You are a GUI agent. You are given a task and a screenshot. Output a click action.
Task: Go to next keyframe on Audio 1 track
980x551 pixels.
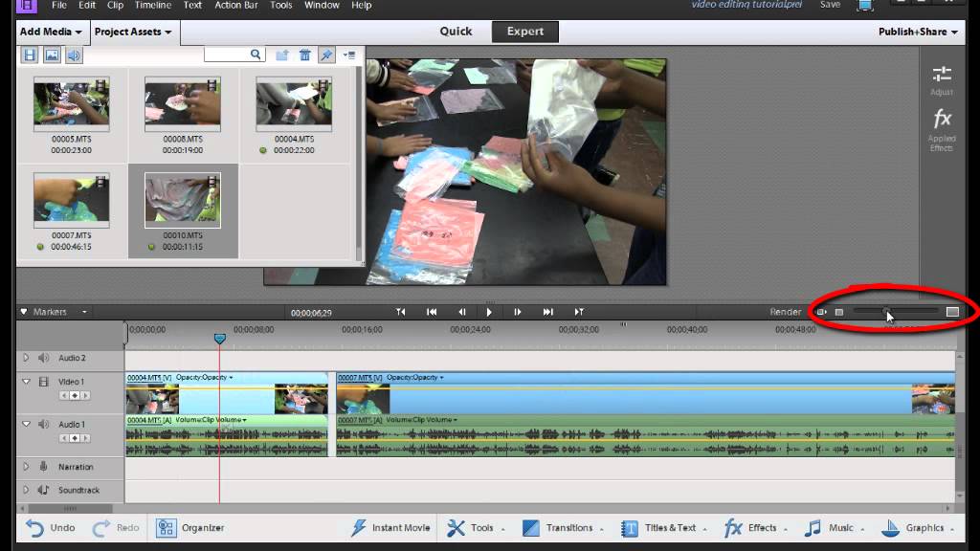click(x=85, y=438)
